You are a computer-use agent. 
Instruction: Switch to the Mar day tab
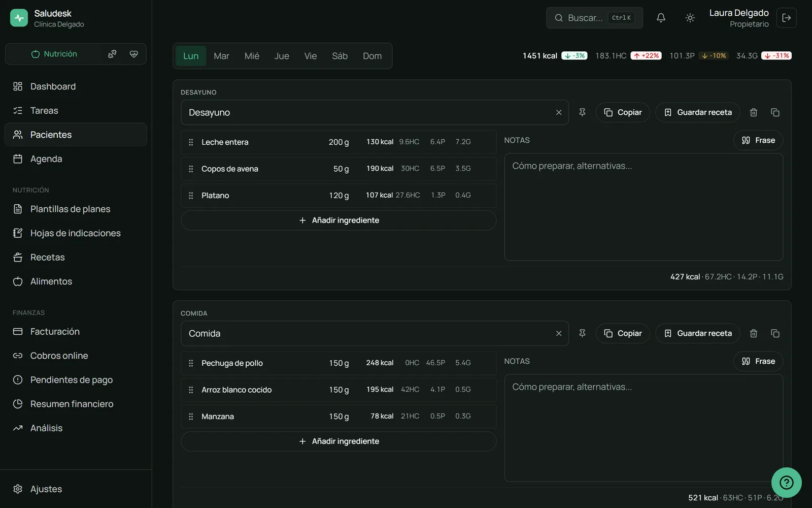[x=221, y=56]
